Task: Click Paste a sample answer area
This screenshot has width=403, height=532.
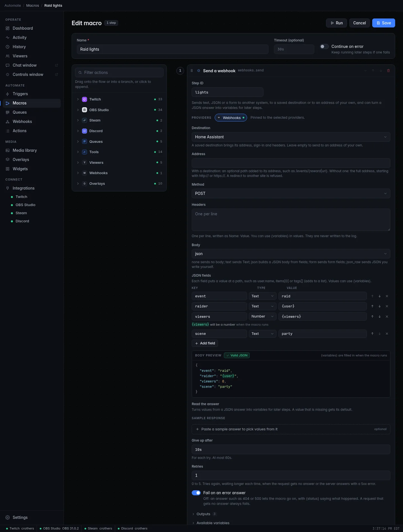Action: 291,429
